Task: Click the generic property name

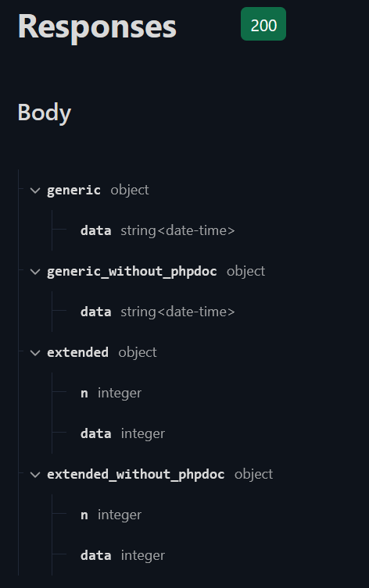Action: point(73,190)
